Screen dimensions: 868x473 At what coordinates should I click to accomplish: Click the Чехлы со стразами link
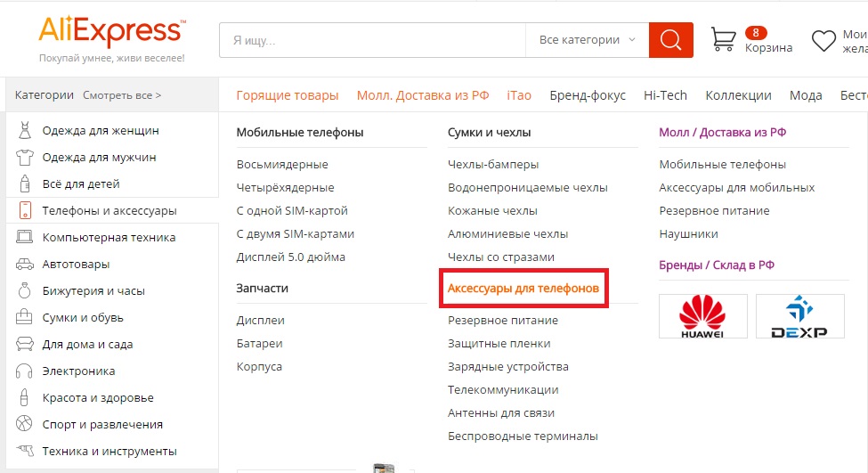[501, 257]
